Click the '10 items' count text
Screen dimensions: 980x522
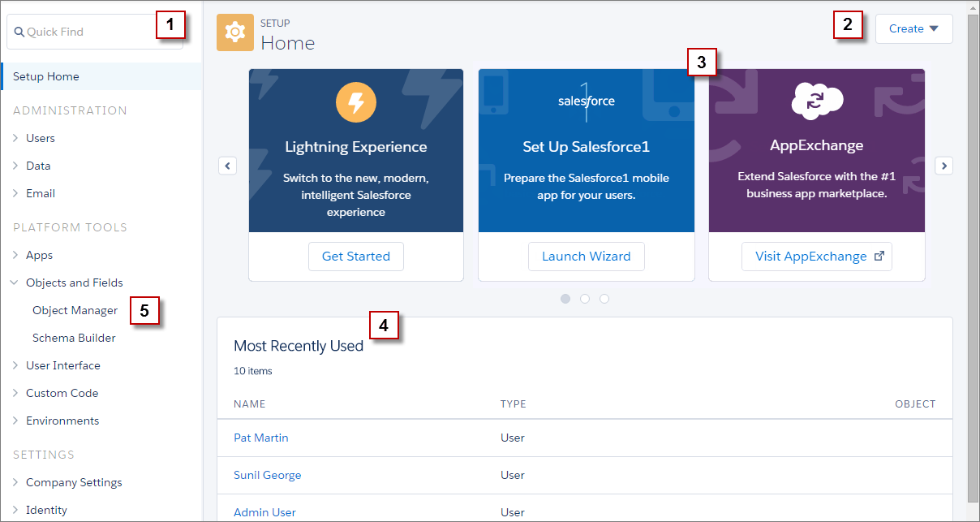253,371
